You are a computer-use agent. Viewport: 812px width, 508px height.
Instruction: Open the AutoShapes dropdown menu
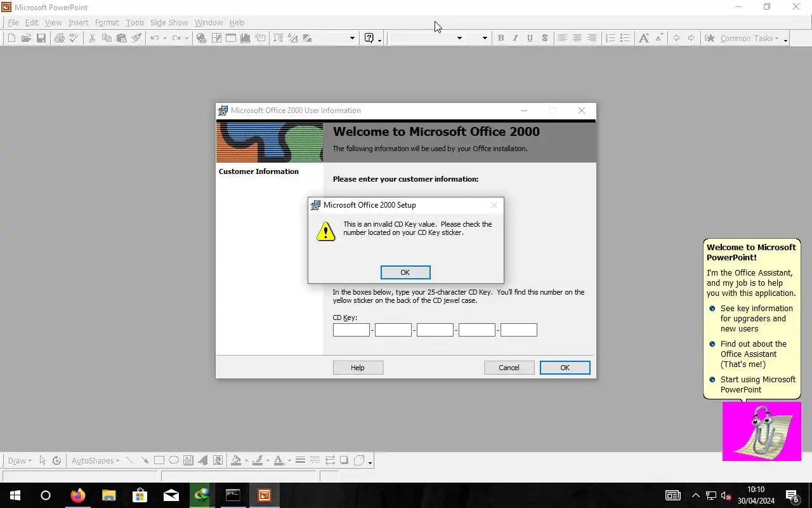95,460
